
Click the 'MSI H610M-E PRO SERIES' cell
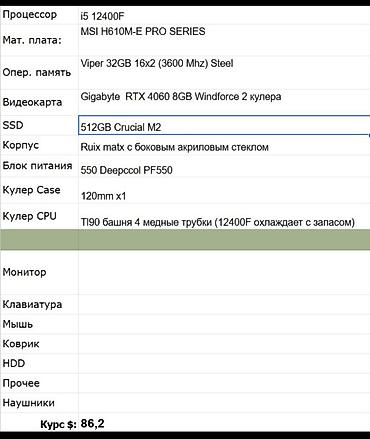coord(224,40)
